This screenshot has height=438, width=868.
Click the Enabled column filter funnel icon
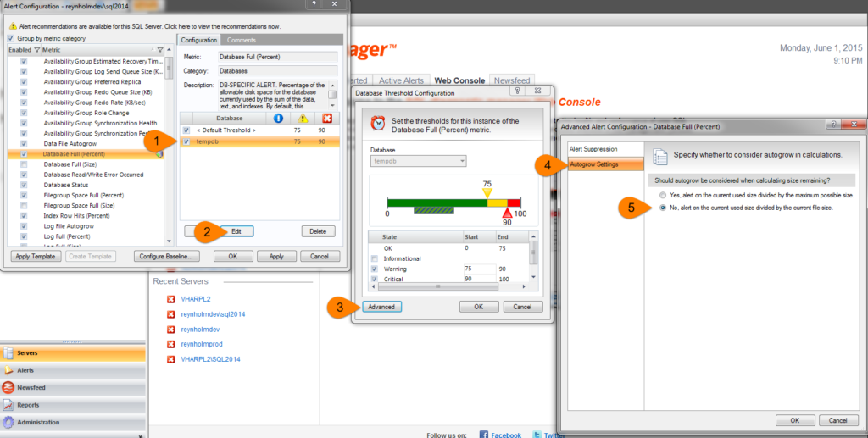coord(37,50)
